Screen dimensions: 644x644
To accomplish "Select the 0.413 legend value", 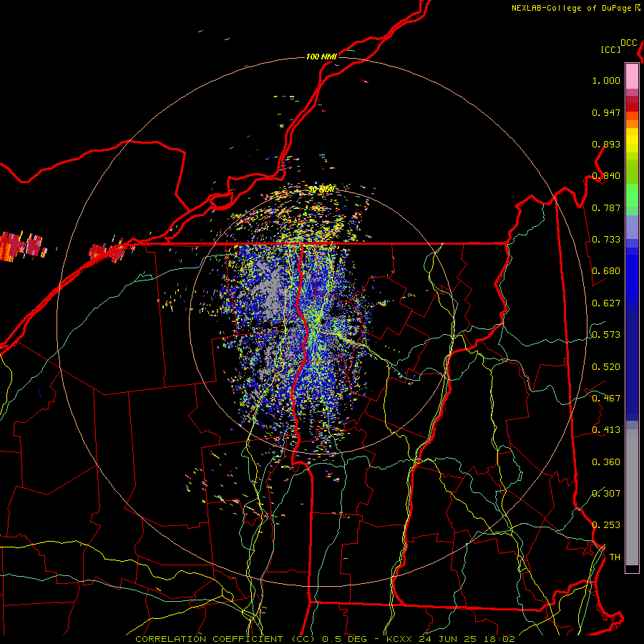I will (606, 430).
